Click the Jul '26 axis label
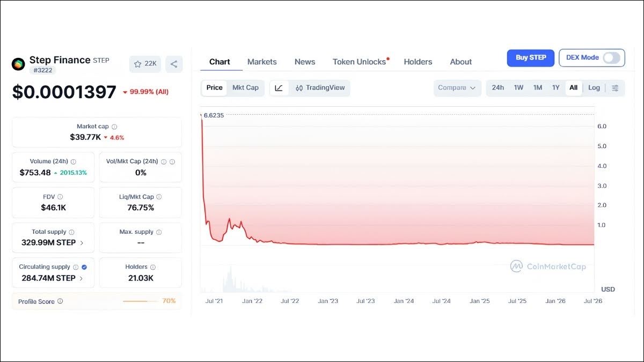The height and width of the screenshot is (362, 644). point(593,301)
